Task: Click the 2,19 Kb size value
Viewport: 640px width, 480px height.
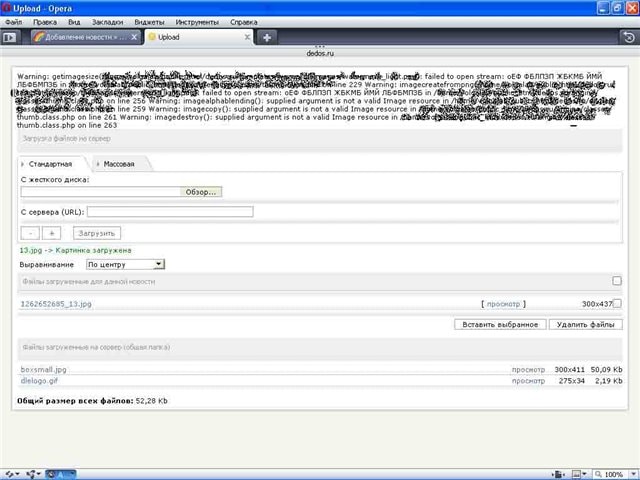Action: [609, 381]
